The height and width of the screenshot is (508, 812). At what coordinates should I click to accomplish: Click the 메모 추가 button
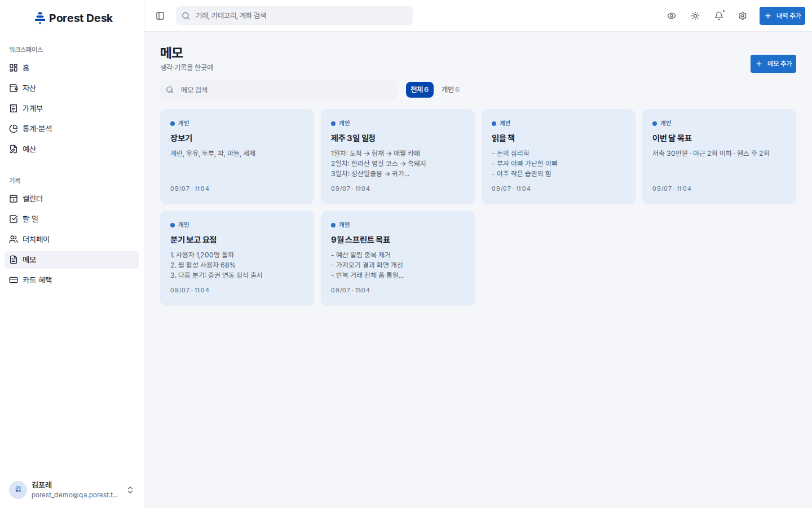(773, 64)
